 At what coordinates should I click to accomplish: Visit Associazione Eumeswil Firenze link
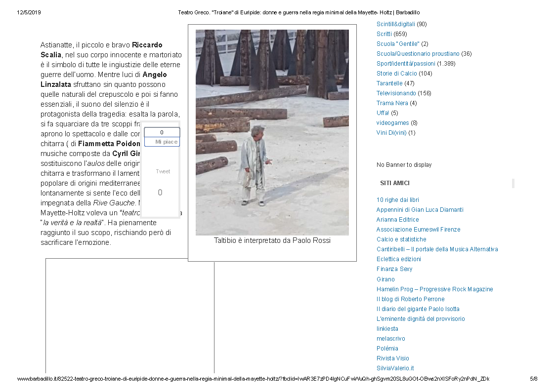tap(419, 230)
